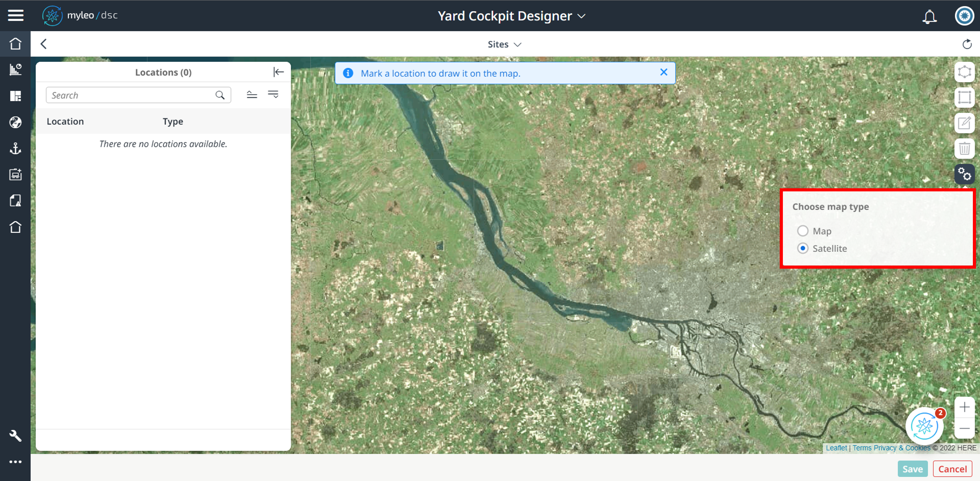Viewport: 980px width, 481px height.
Task: Click the globe icon in left sidebar
Action: [x=15, y=122]
